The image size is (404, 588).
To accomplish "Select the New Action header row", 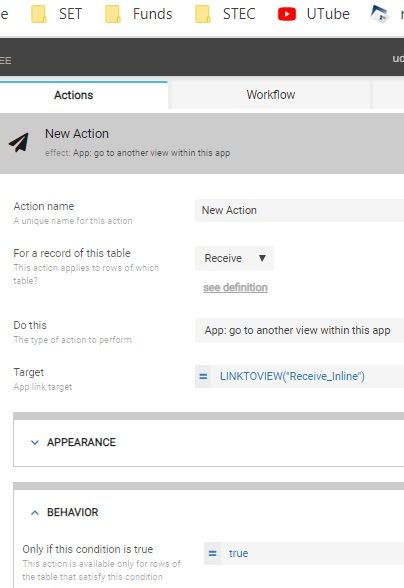I will [202, 143].
